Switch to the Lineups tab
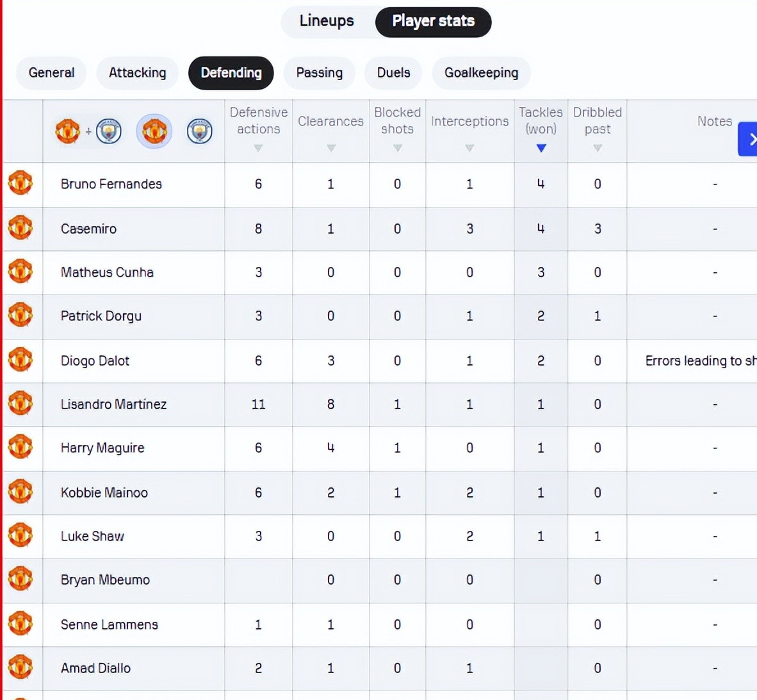 pyautogui.click(x=327, y=21)
